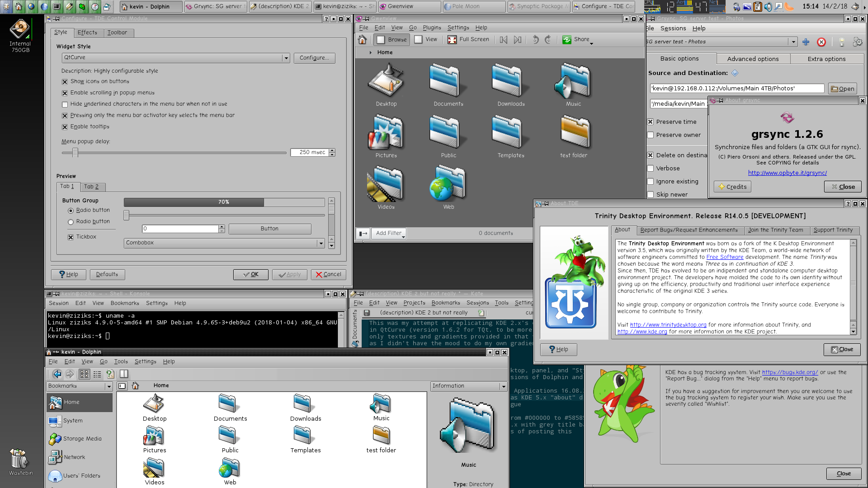Uncheck Preserve time in Grsync

(650, 122)
